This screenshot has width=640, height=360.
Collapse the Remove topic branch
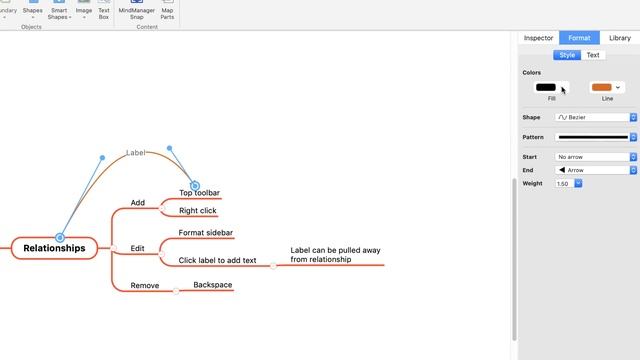[x=176, y=291]
